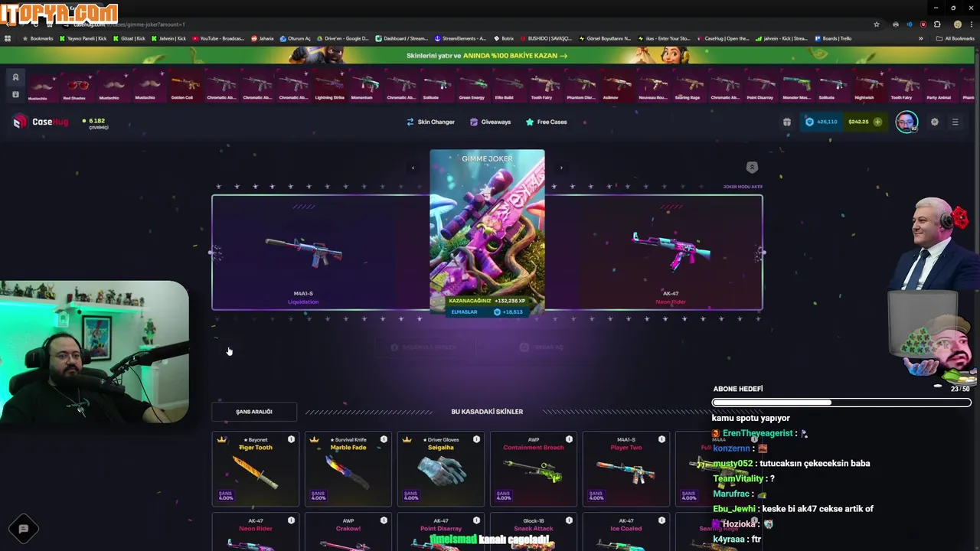Screen dimensions: 980x551
Task: Open the Skin Changer page
Action: tap(430, 122)
